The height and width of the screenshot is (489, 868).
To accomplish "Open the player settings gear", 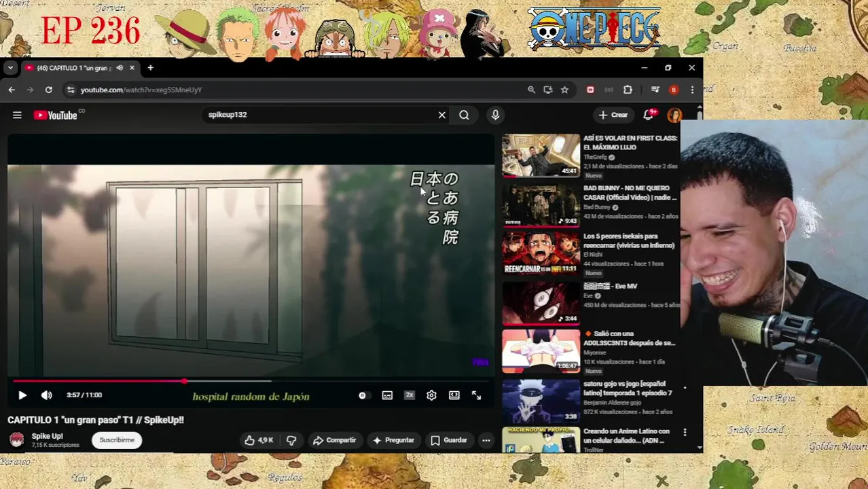I will pyautogui.click(x=431, y=395).
